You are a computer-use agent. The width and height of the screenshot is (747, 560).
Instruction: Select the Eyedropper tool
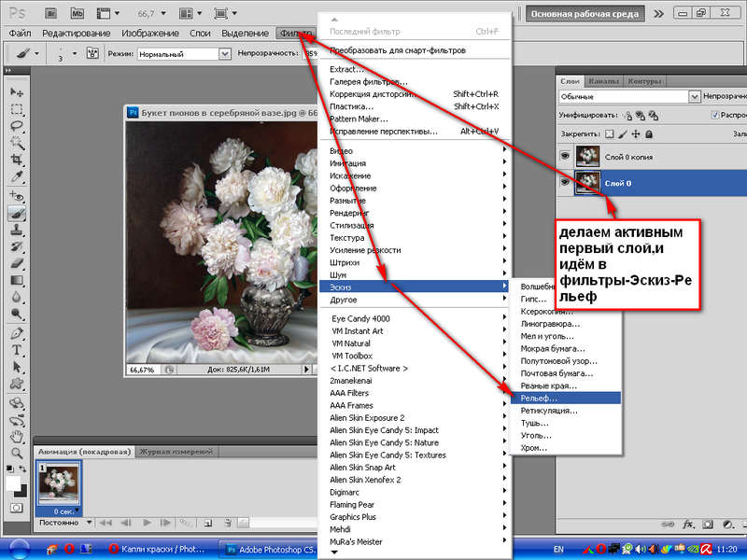click(17, 176)
